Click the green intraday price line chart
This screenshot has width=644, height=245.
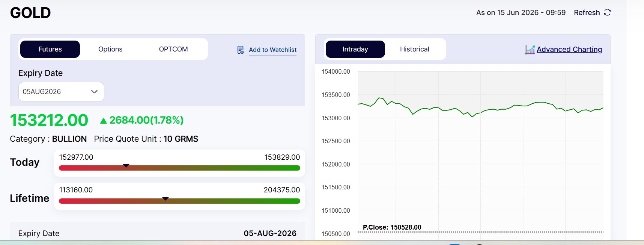click(480, 107)
